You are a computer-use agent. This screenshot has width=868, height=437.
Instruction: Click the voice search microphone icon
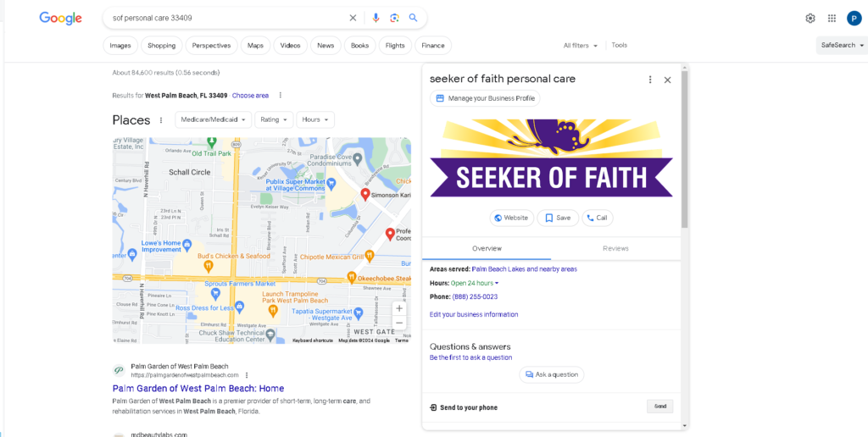point(376,18)
